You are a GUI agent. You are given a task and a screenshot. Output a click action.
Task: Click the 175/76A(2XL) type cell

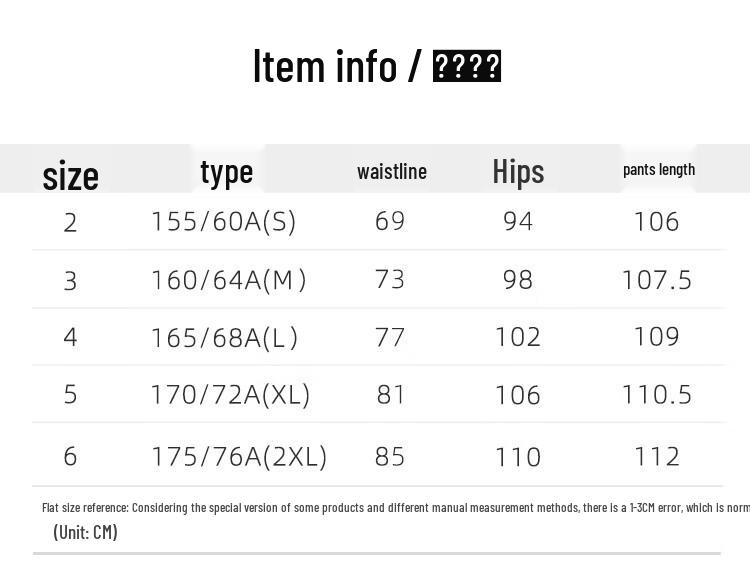(239, 456)
